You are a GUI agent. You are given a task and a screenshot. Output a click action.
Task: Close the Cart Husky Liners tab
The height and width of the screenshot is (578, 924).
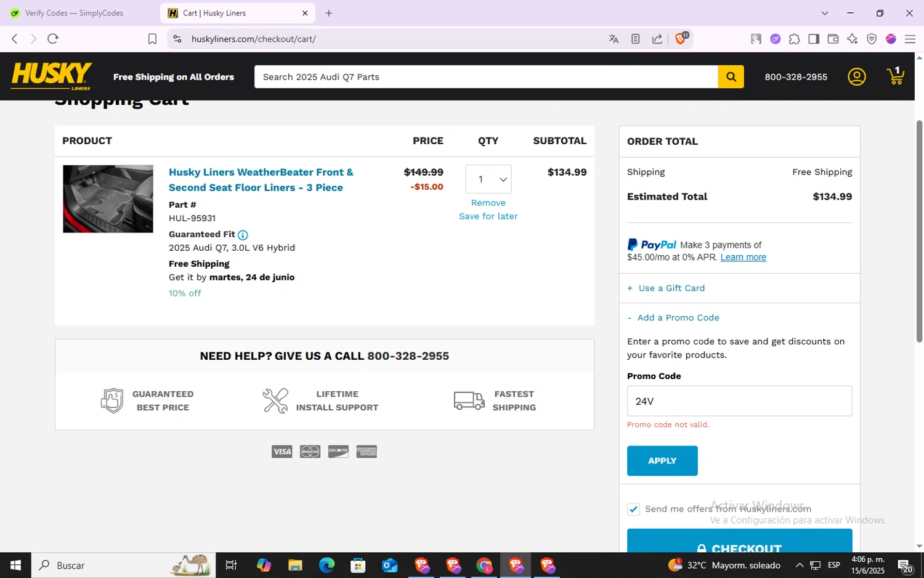point(305,13)
